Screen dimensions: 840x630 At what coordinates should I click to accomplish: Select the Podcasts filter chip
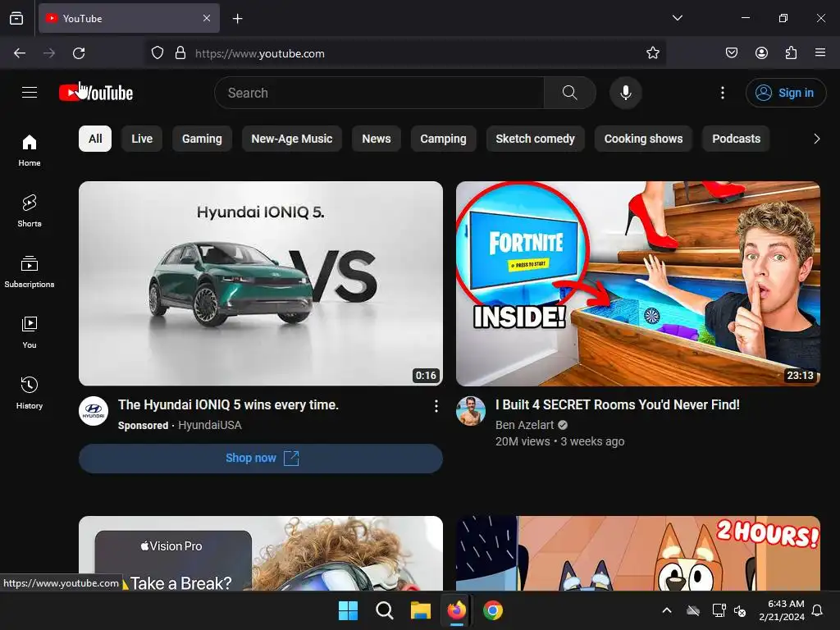coord(736,139)
